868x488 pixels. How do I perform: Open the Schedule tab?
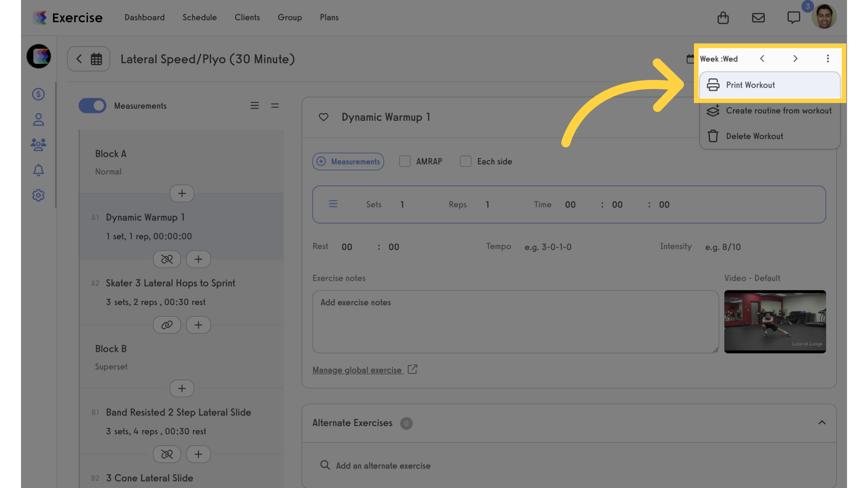click(x=199, y=18)
